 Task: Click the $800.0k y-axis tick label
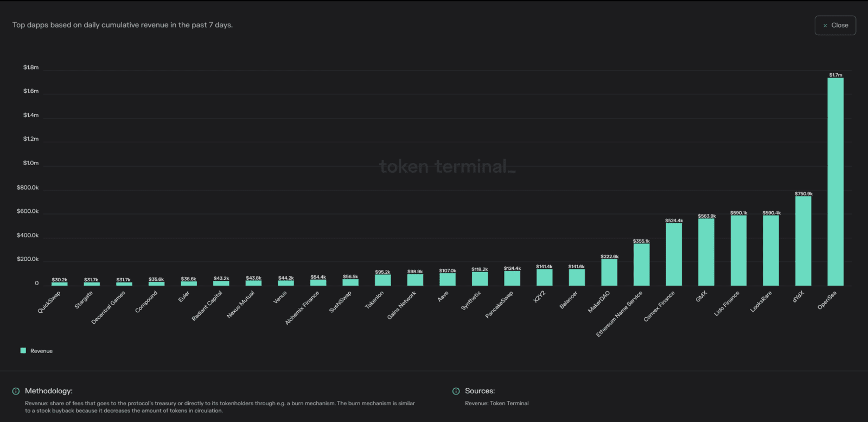(28, 187)
